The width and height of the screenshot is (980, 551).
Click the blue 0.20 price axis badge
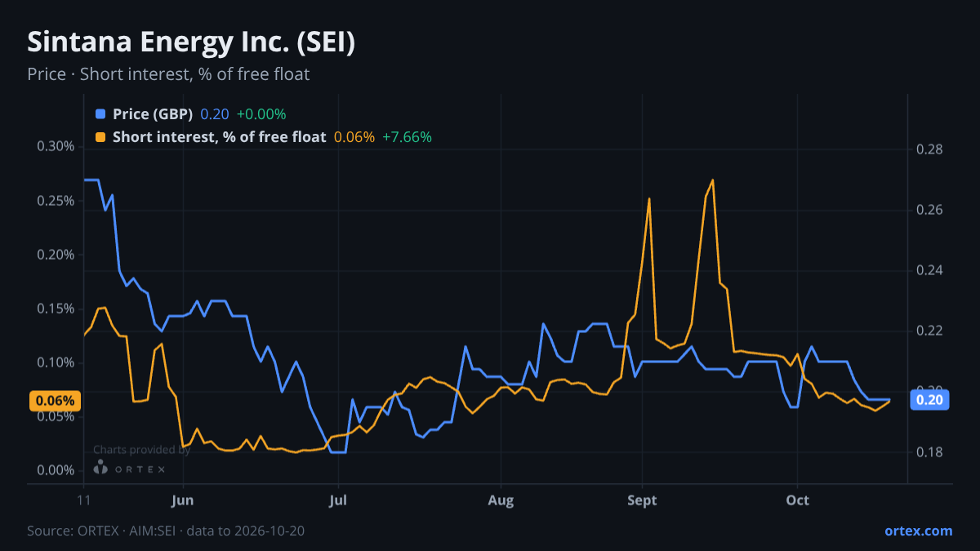tap(930, 400)
